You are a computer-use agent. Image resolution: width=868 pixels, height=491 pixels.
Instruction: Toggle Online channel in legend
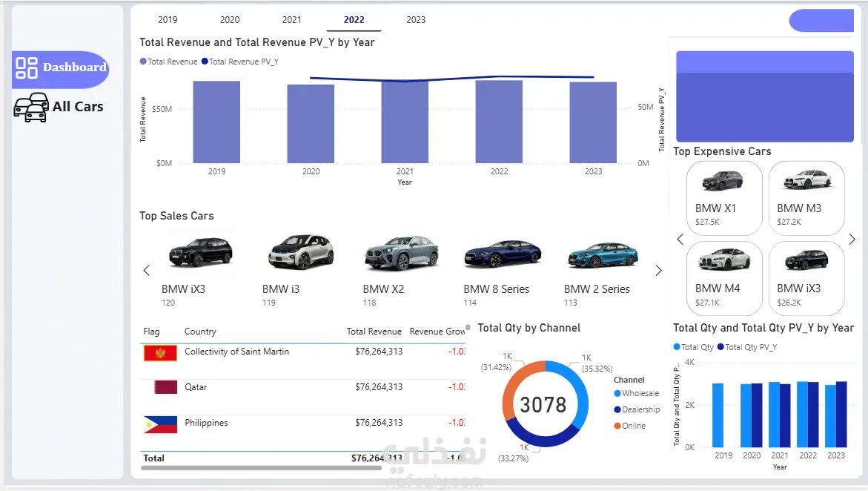630,426
